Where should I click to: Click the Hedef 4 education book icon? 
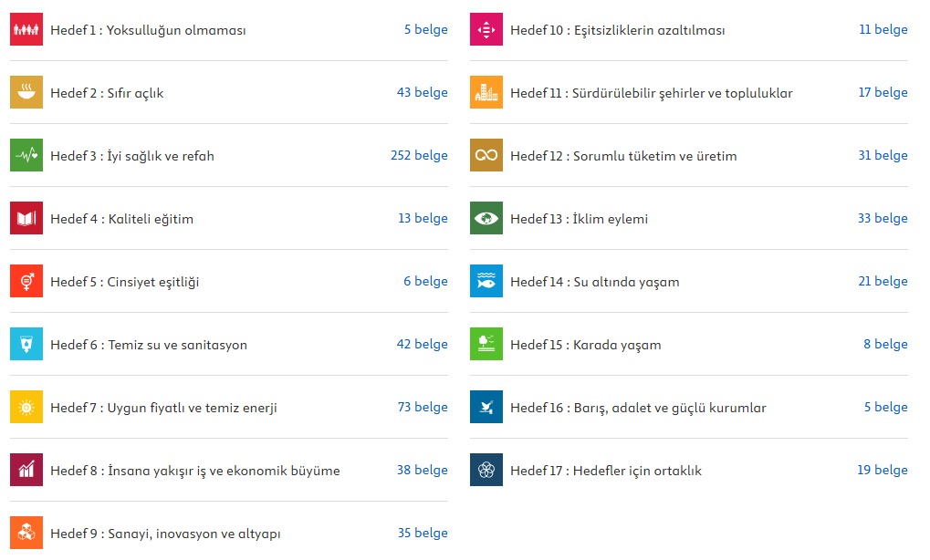pos(26,219)
